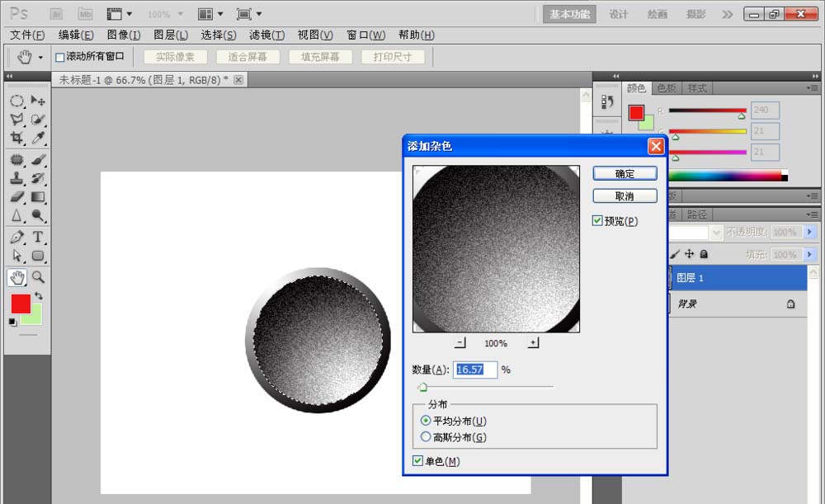Select the Pen tool

(x=16, y=238)
